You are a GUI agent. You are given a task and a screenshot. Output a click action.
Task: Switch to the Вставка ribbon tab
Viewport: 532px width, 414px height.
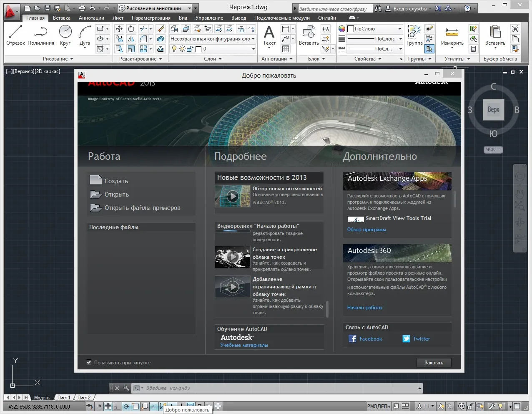point(62,18)
